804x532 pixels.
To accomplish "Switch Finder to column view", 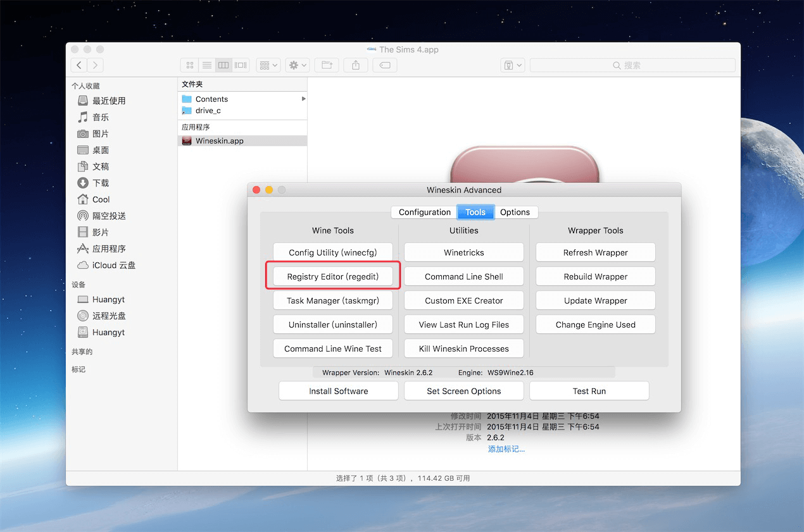I will coord(223,65).
